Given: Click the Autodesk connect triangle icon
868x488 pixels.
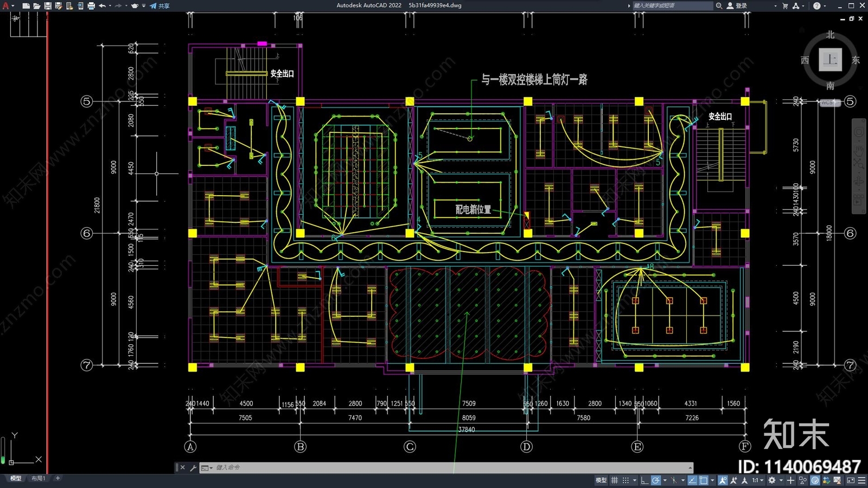Looking at the screenshot, I should pos(796,5).
